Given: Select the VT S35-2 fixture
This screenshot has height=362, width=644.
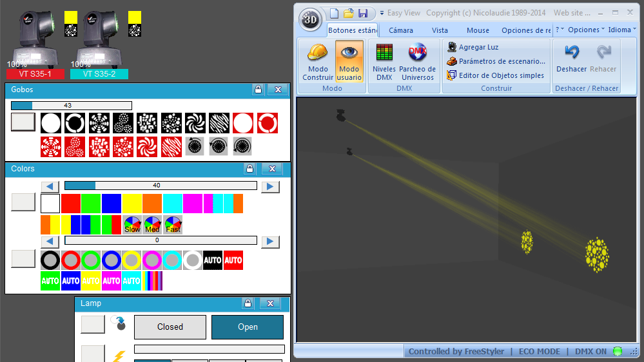Looking at the screenshot, I should tap(99, 74).
